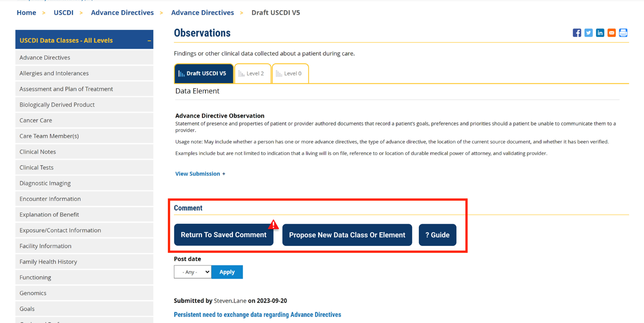Expand the View Submission section
This screenshot has height=323, width=644.
(200, 174)
